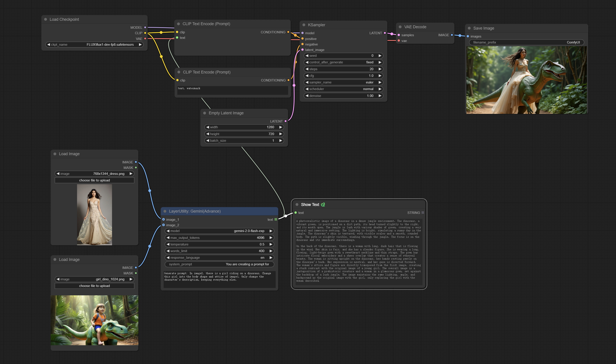
Task: Click next-checkpoint arrow on ckpt_name
Action: [x=140, y=45]
